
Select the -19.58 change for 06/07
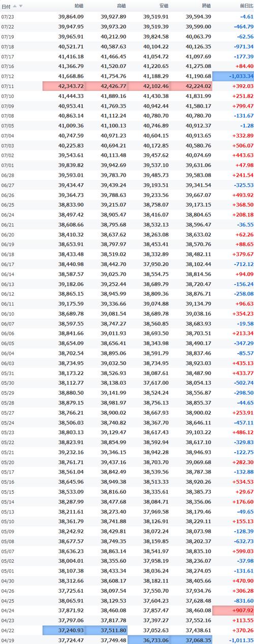[x=245, y=324]
